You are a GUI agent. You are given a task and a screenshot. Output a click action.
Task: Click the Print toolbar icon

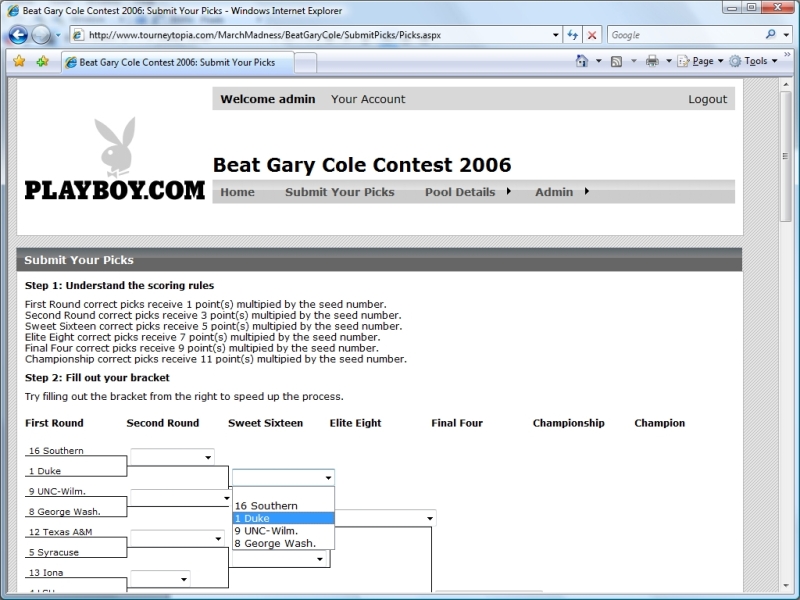(x=652, y=61)
